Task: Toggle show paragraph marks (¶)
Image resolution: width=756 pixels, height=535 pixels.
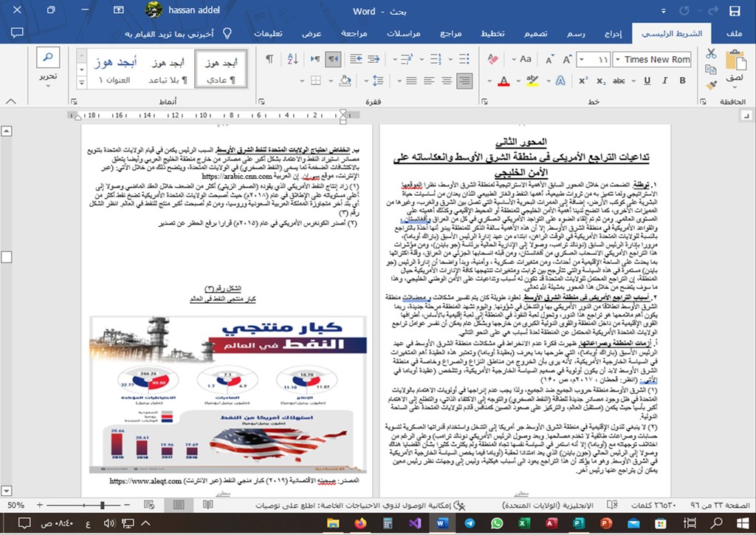Action: pyautogui.click(x=269, y=59)
